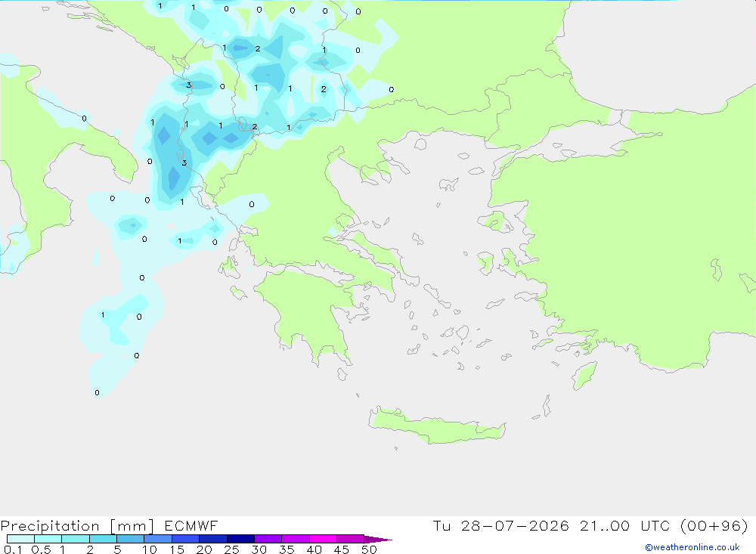Select the 30–35 mm violet legend swatch

coord(268,539)
